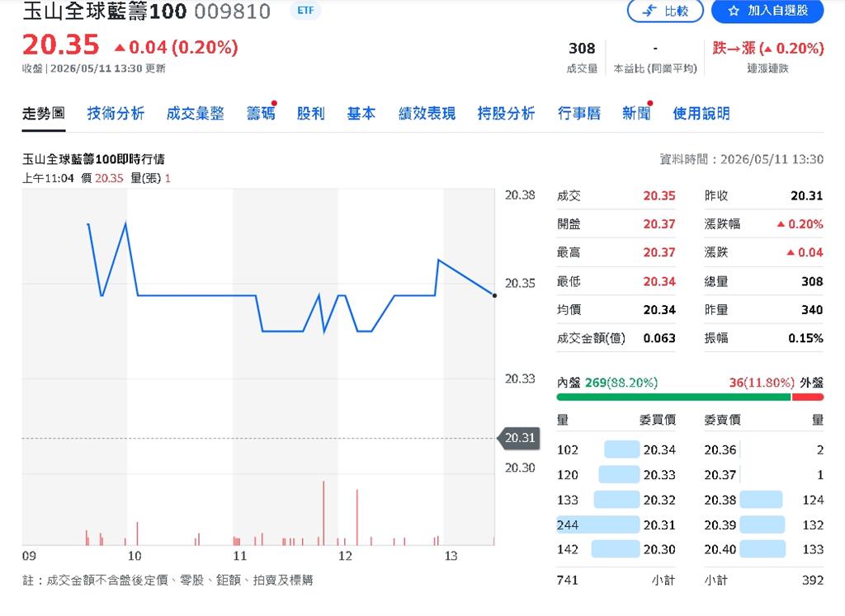Click the bid 小計 total 741
This screenshot has width=845, height=616.
[x=567, y=581]
